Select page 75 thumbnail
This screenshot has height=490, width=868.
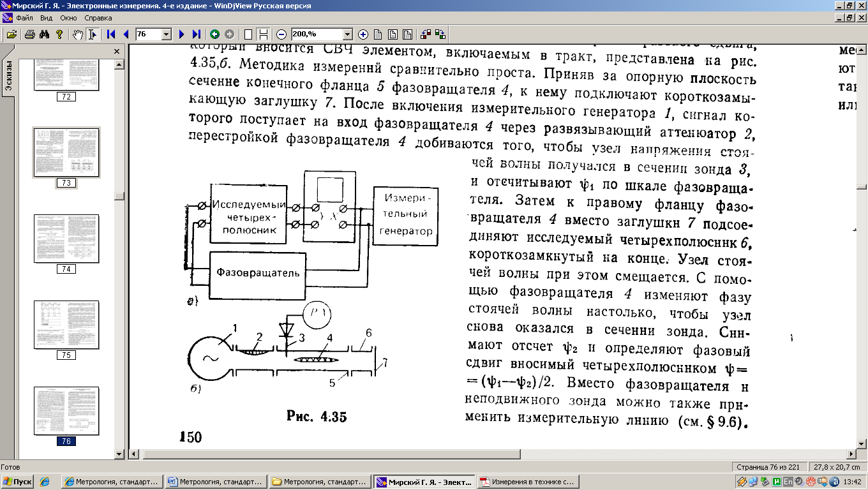66,325
